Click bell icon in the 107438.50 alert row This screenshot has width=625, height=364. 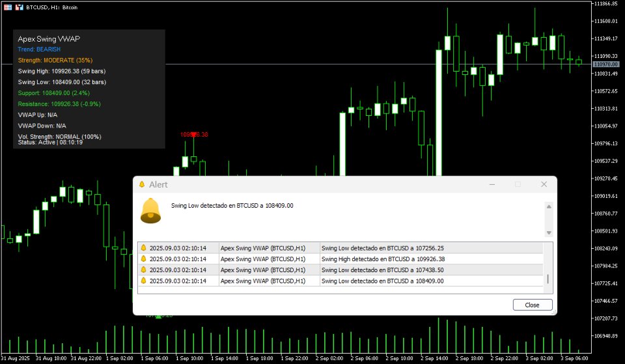click(x=143, y=270)
